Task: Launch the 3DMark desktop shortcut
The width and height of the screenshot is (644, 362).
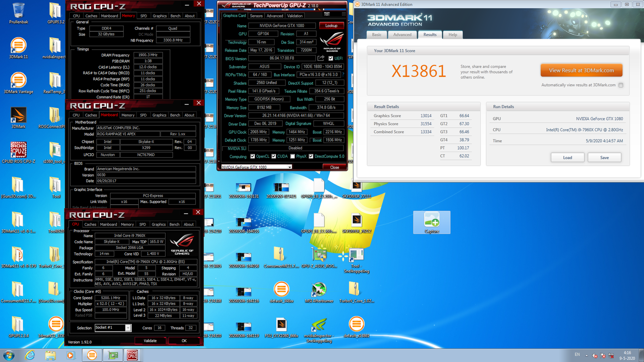Action: click(18, 118)
